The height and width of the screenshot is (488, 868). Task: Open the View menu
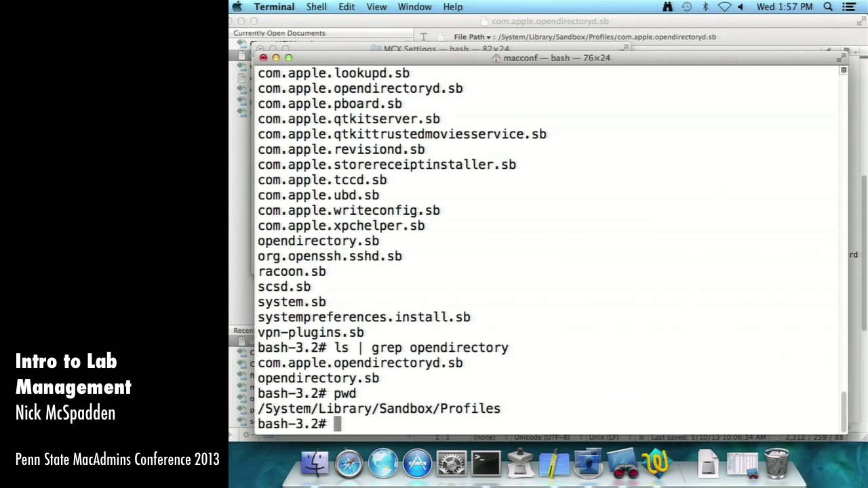(376, 7)
